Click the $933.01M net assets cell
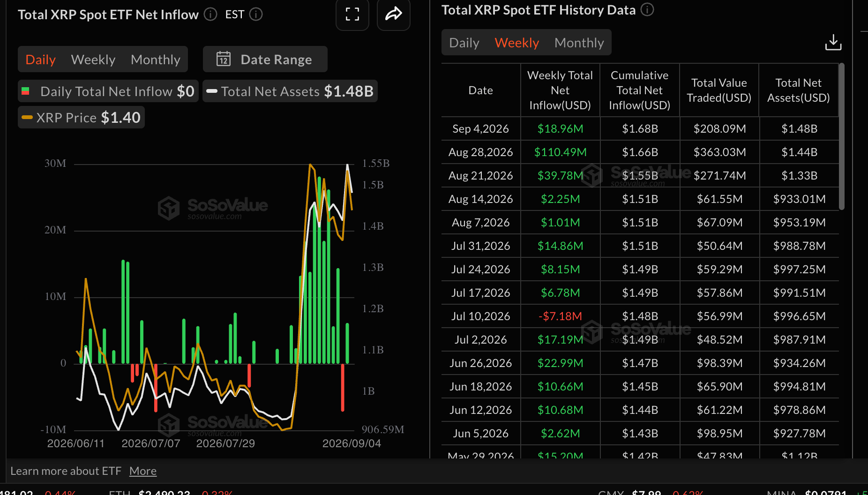 800,199
